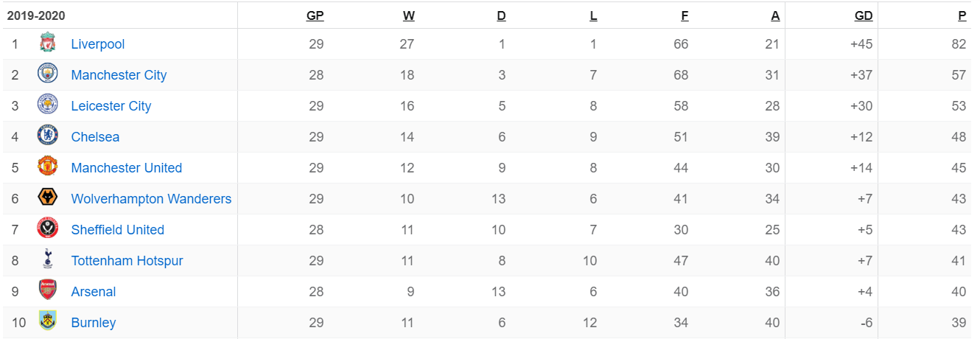Sort table by W column header

tap(409, 15)
